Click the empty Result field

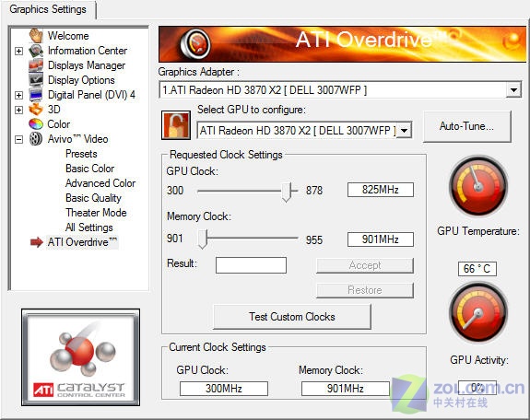pos(251,265)
